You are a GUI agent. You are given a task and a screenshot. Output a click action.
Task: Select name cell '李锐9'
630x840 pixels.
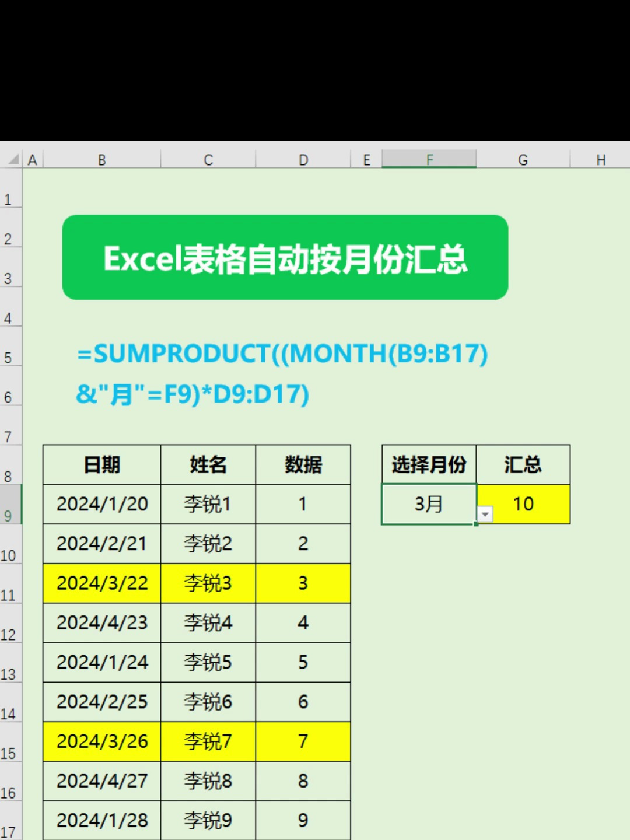coord(208,821)
